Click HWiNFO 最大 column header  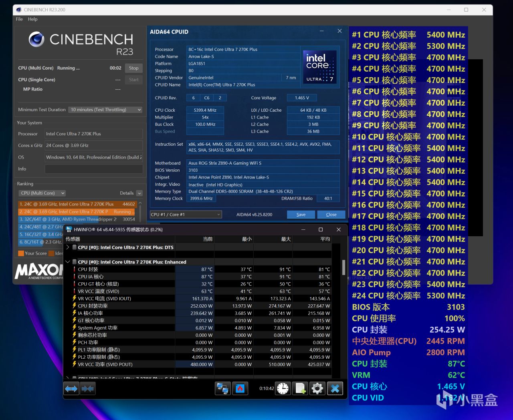(x=273, y=239)
